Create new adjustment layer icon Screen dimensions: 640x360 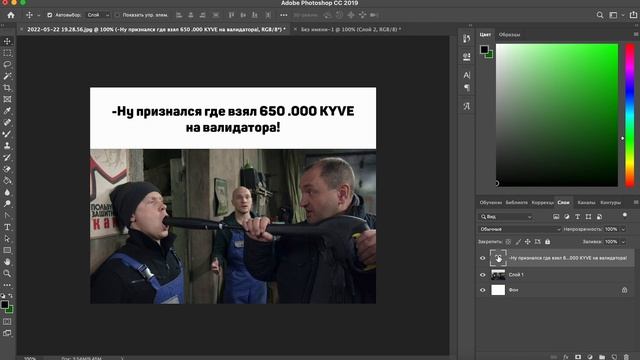click(590, 357)
